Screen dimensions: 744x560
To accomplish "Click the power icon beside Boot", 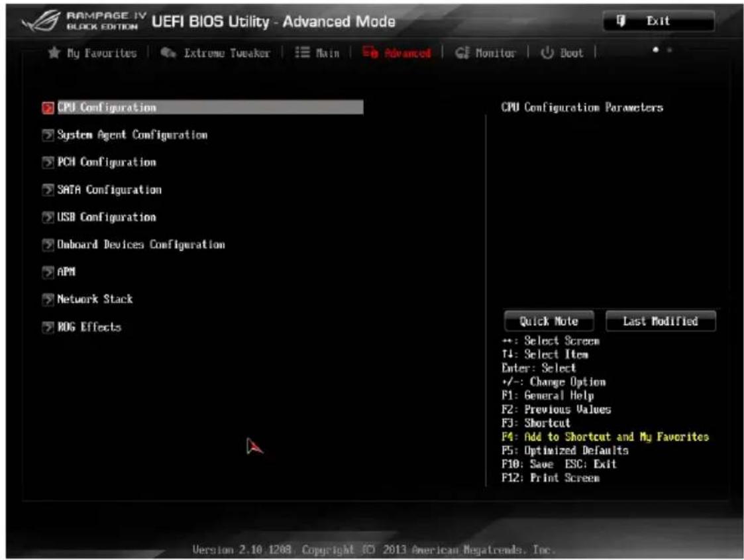I will click(547, 52).
